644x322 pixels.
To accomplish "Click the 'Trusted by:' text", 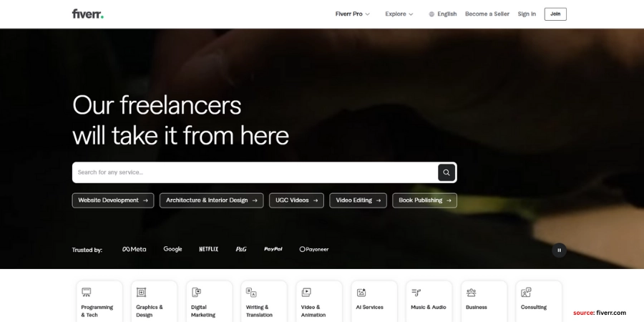I will coord(87,250).
